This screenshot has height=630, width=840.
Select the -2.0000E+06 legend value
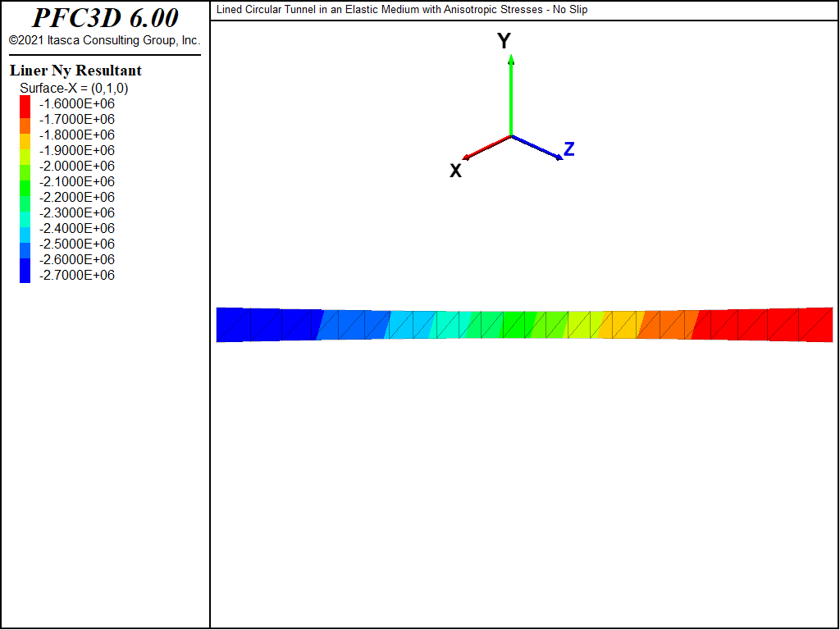(x=77, y=166)
